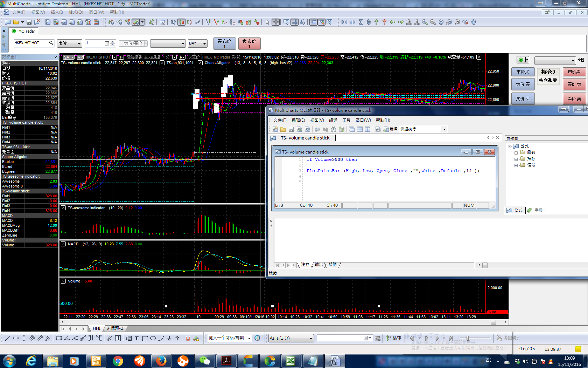588x368 pixels.
Task: Click the 跳转 jump button
Action: 393,338
